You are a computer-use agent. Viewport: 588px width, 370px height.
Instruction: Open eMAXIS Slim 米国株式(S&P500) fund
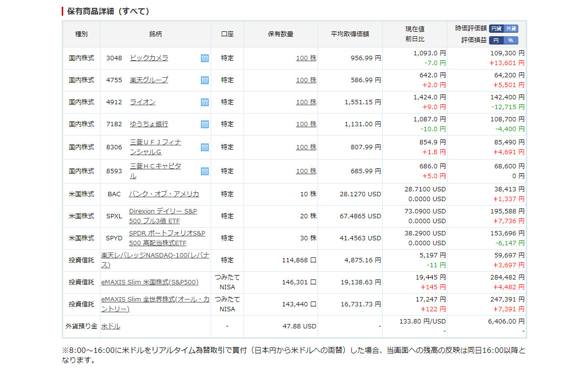pyautogui.click(x=150, y=282)
